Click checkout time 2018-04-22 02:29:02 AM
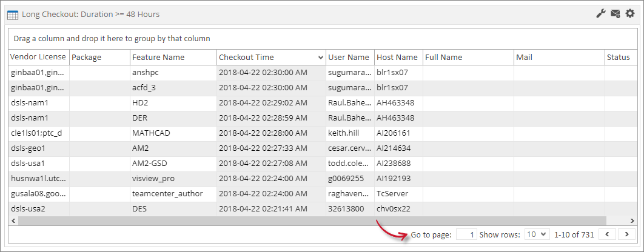 click(x=271, y=103)
